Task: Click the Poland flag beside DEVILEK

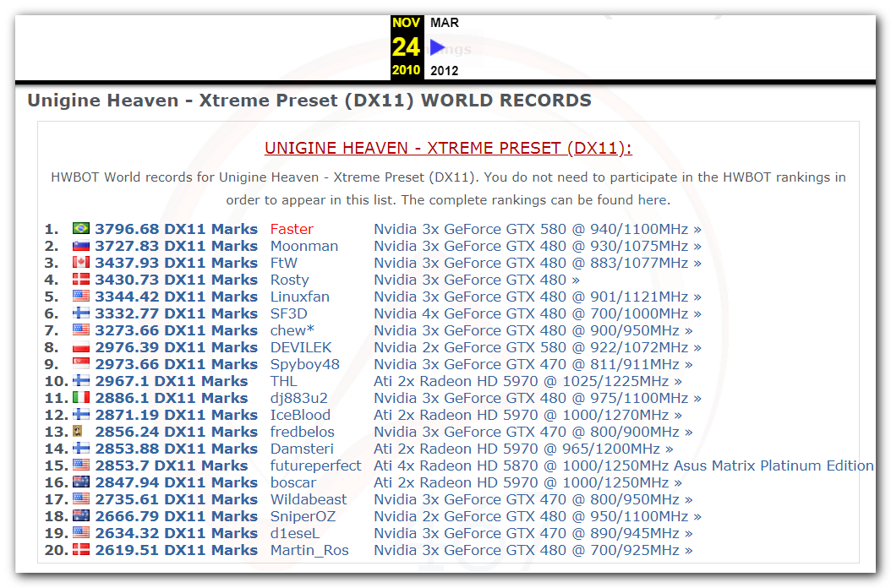Action: pos(80,347)
